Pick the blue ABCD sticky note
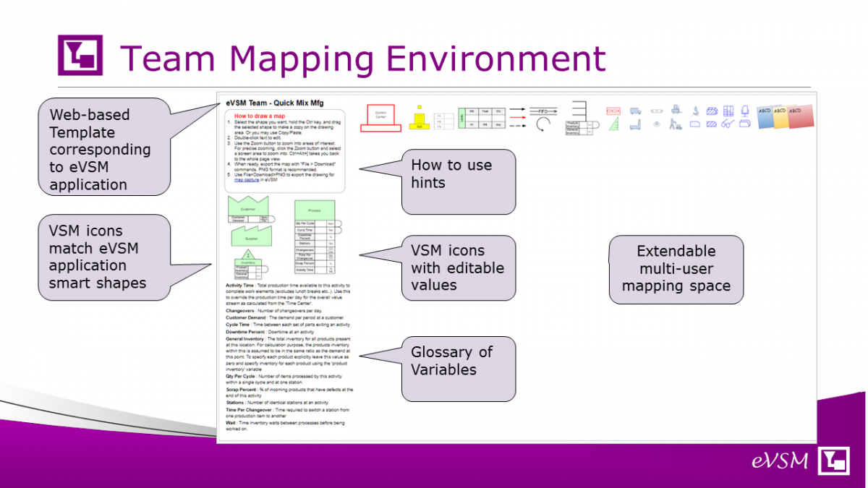 tap(765, 117)
